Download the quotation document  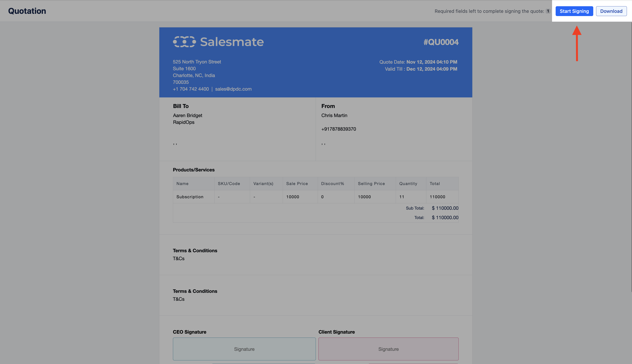coord(611,11)
